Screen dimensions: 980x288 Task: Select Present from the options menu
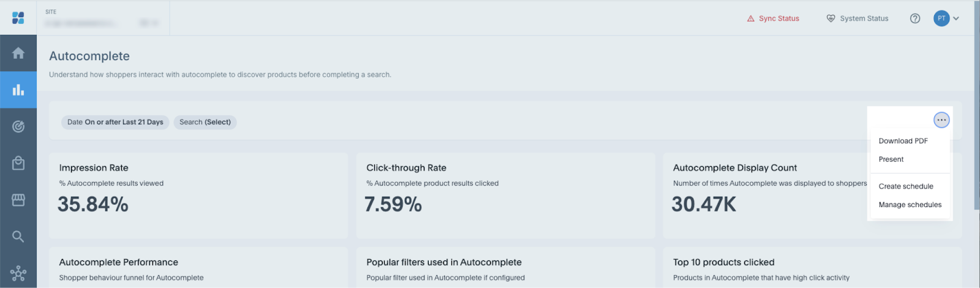[x=891, y=159]
